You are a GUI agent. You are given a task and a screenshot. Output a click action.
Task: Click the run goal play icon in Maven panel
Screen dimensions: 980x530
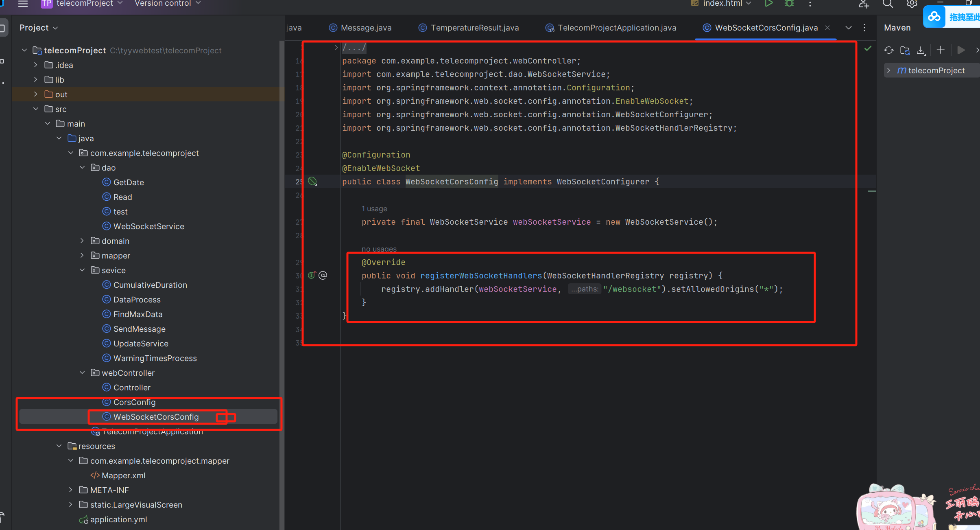coord(961,50)
